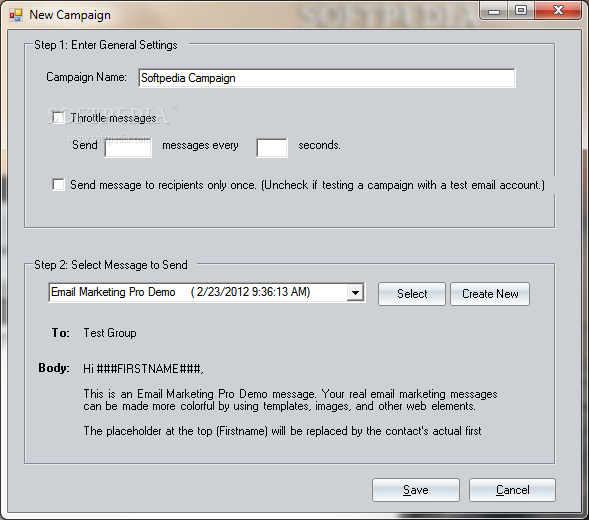Click the 'Campaign Name:' label
The image size is (589, 520).
tap(86, 77)
